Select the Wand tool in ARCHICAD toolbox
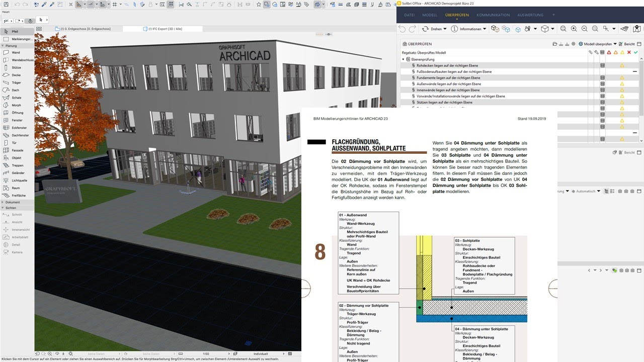 [x=17, y=52]
